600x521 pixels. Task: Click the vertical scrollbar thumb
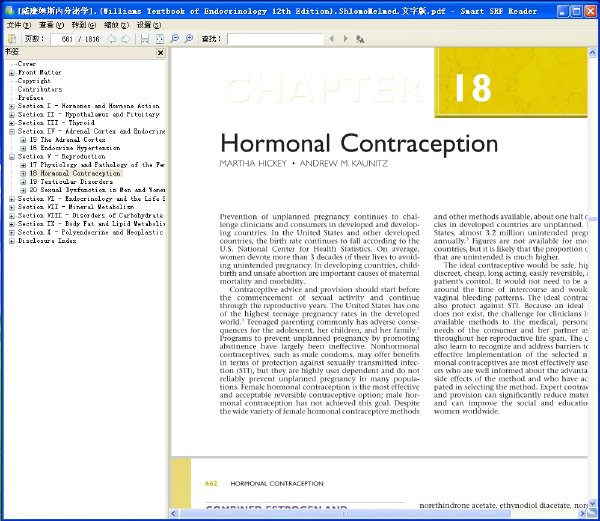[592, 219]
